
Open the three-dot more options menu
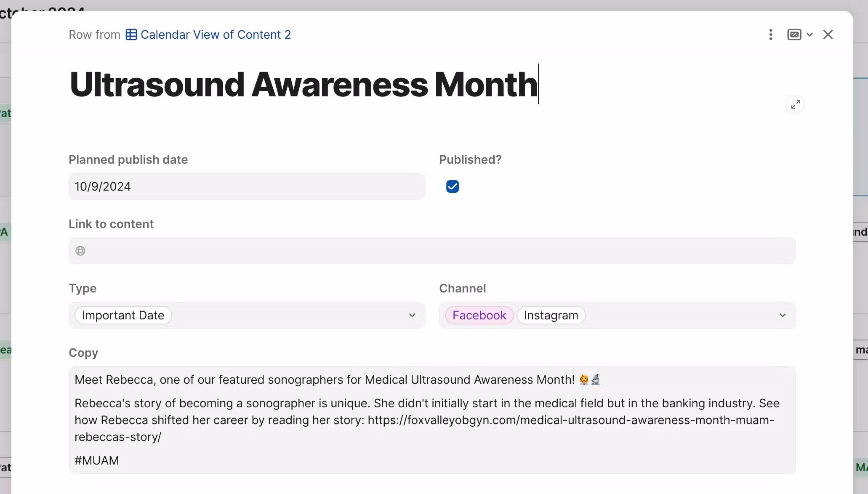coord(770,35)
